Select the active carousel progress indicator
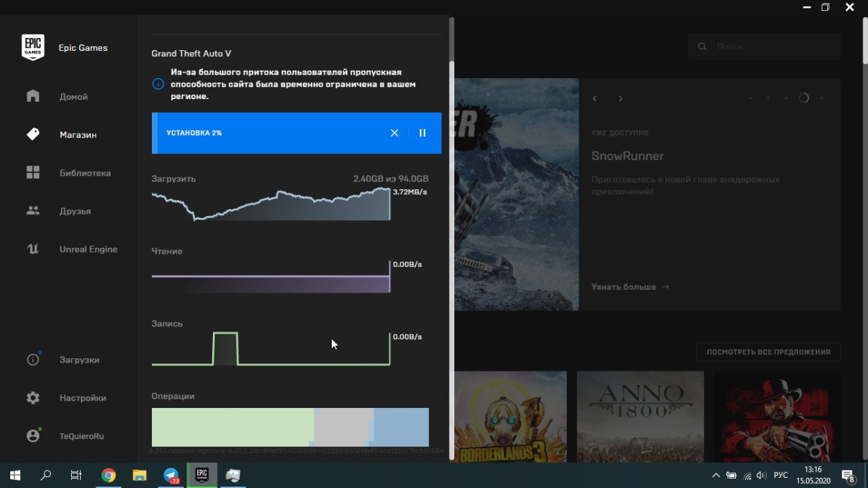Image resolution: width=868 pixels, height=488 pixels. 804,98
